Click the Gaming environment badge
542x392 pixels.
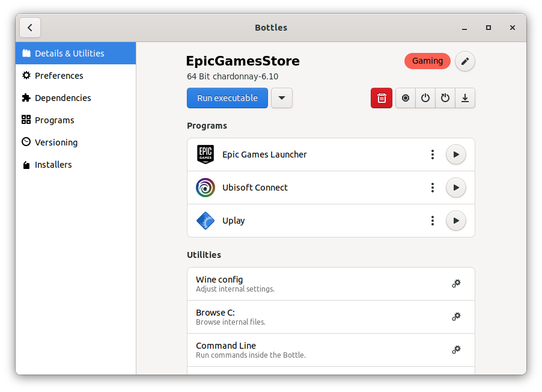[x=427, y=61]
